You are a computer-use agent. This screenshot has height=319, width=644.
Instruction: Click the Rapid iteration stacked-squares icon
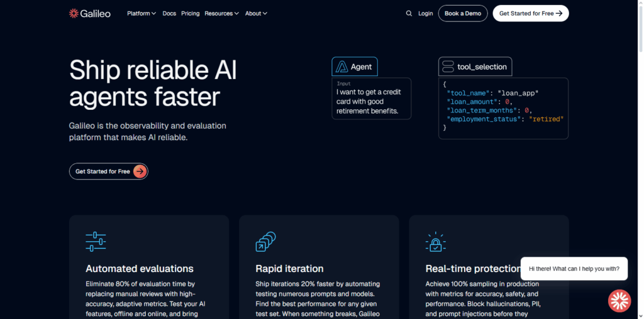(266, 242)
